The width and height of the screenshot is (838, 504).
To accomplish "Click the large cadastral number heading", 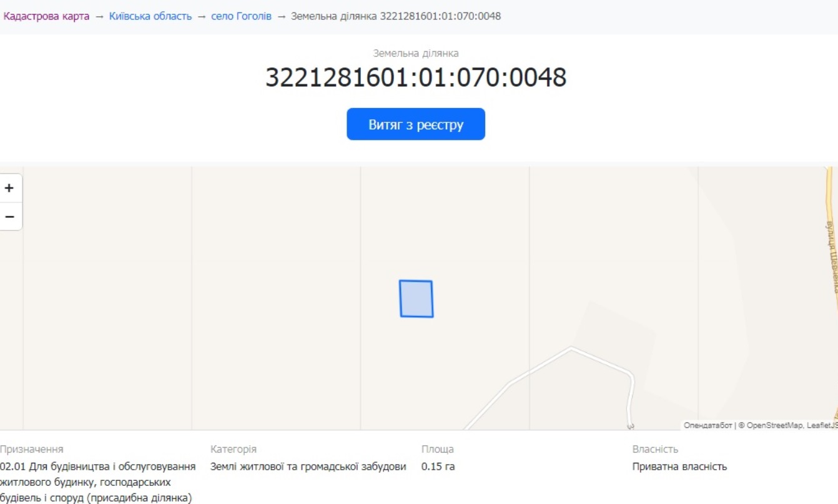I will pos(416,77).
